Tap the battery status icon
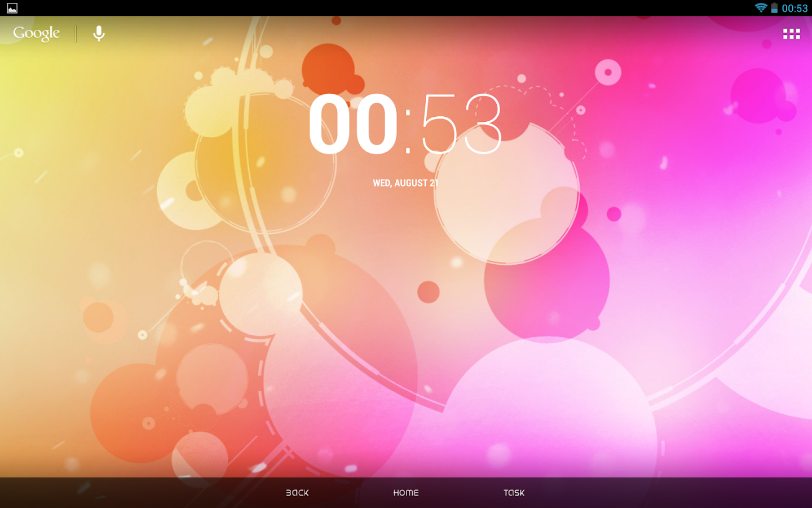 [774, 8]
